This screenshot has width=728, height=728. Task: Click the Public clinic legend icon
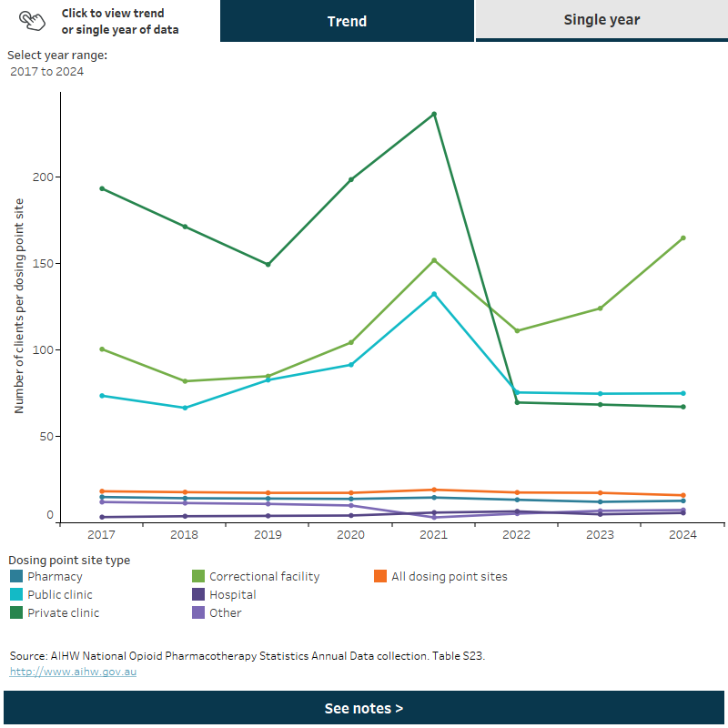coord(16,594)
